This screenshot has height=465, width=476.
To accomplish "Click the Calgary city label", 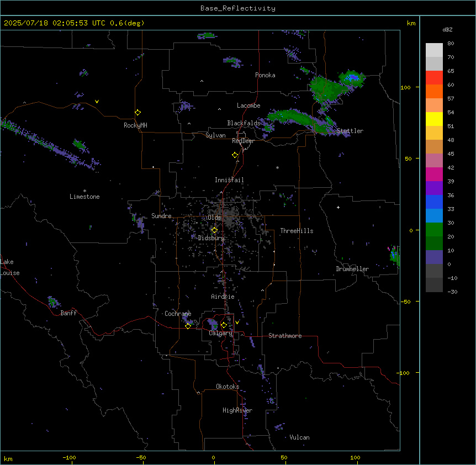I will pyautogui.click(x=221, y=333).
